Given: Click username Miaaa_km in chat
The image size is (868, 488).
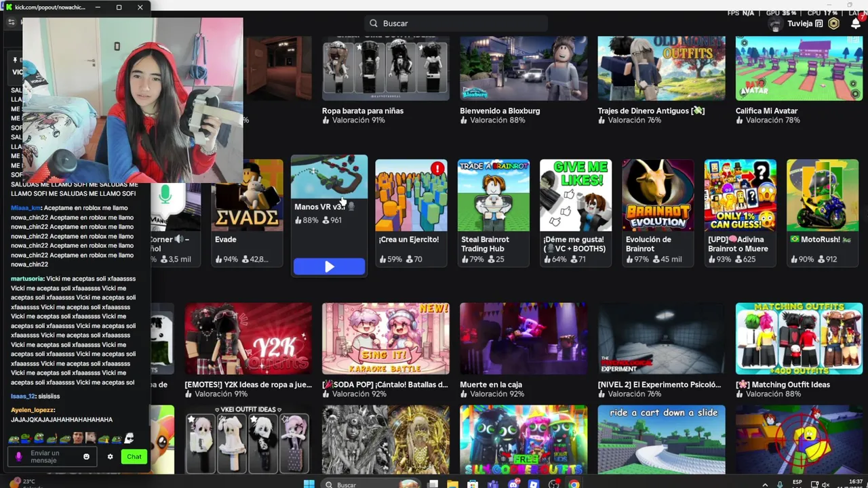Looking at the screenshot, I should point(26,208).
